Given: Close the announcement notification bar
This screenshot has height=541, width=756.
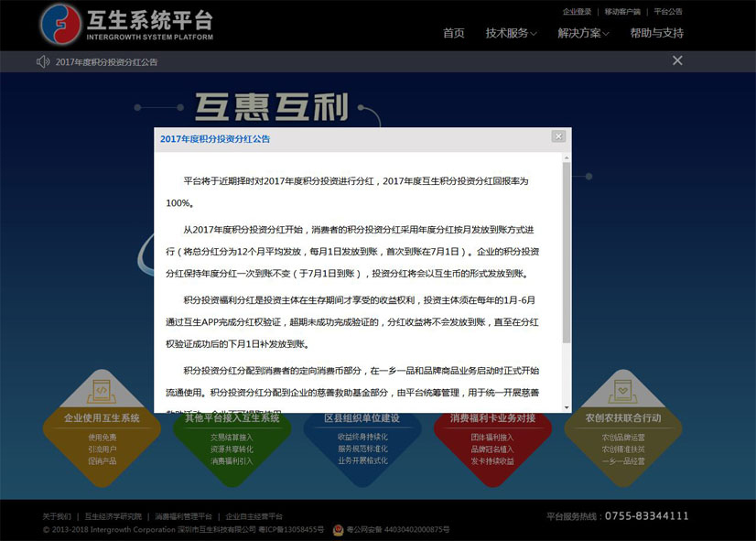Looking at the screenshot, I should (677, 60).
